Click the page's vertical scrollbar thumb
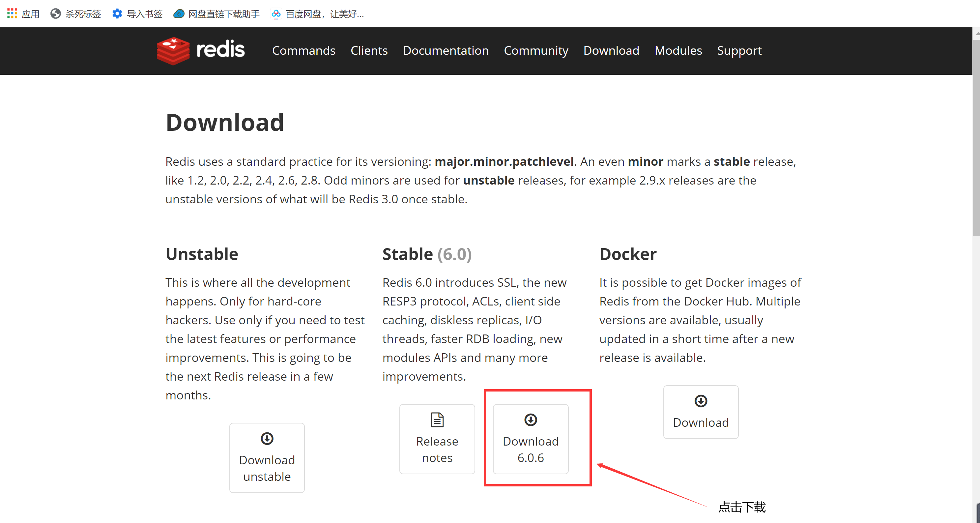Image resolution: width=980 pixels, height=523 pixels. pos(976,137)
